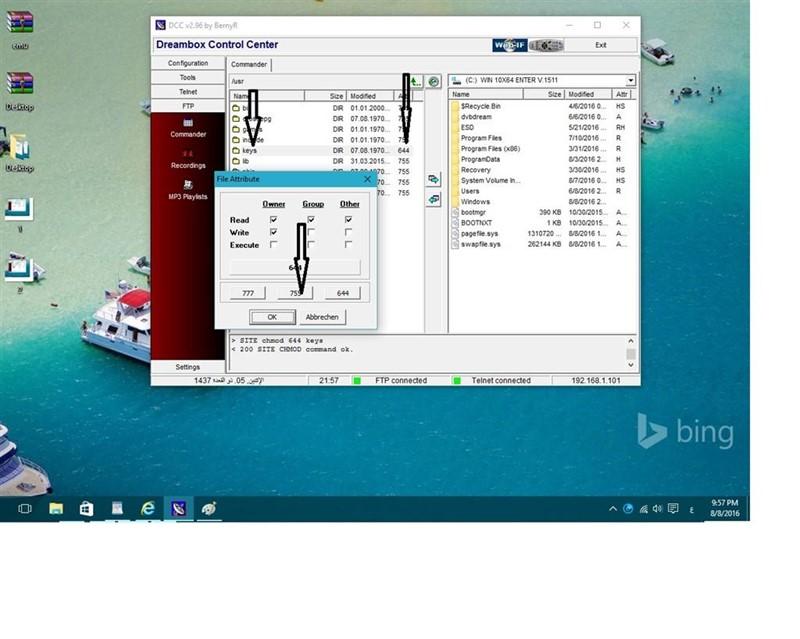Image resolution: width=800 pixels, height=639 pixels.
Task: Go up one directory in remote pane
Action: pyautogui.click(x=416, y=81)
